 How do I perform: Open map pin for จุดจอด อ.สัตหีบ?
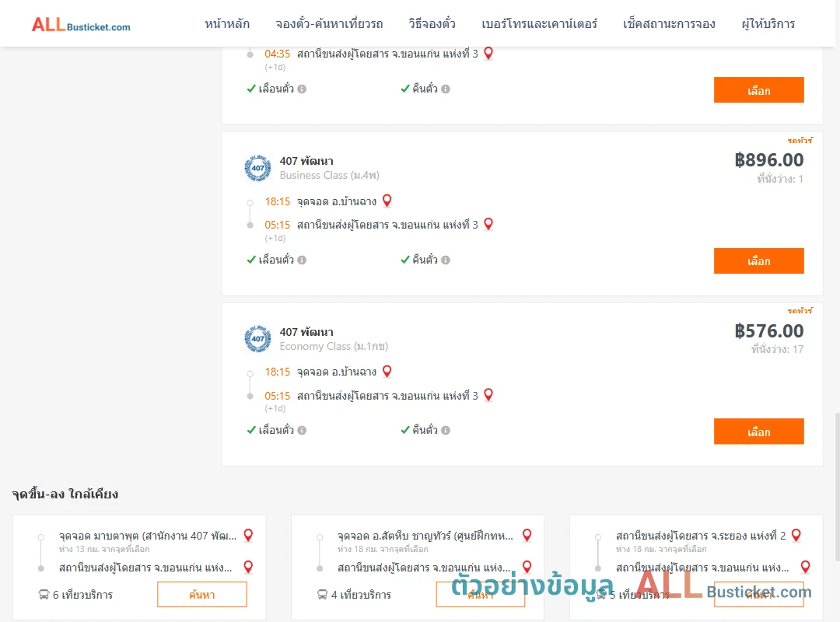[x=527, y=535]
